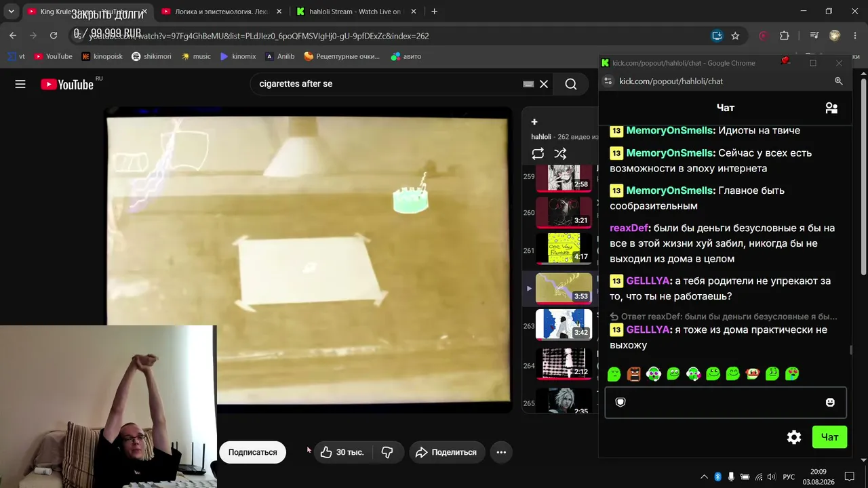Bookmark this page with star icon
The width and height of the screenshot is (868, 488).
click(735, 36)
